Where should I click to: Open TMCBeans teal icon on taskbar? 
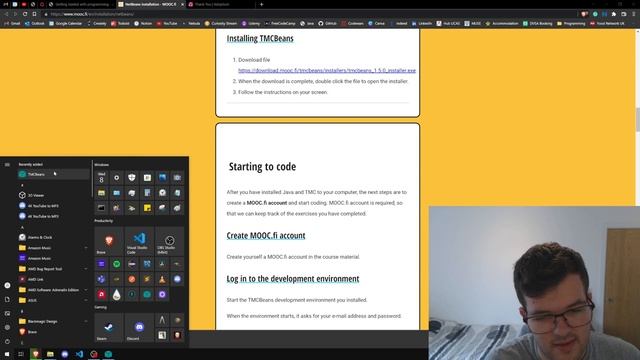(x=108, y=354)
